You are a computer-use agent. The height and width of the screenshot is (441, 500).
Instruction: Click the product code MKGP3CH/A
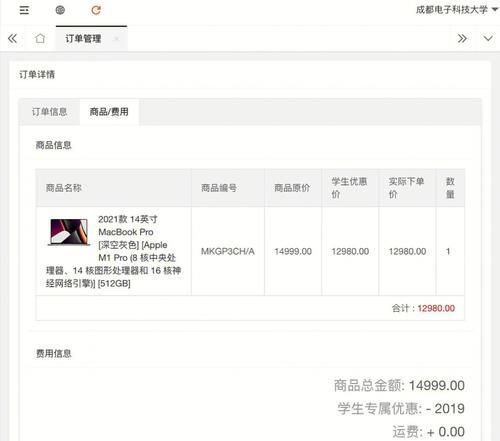[228, 251]
